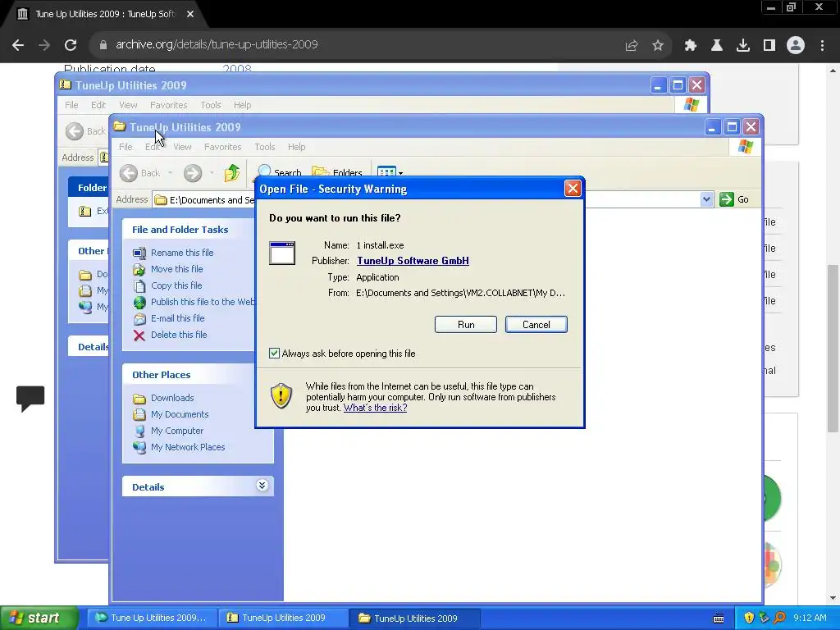
Task: Open browser Downloads icon
Action: click(x=743, y=46)
